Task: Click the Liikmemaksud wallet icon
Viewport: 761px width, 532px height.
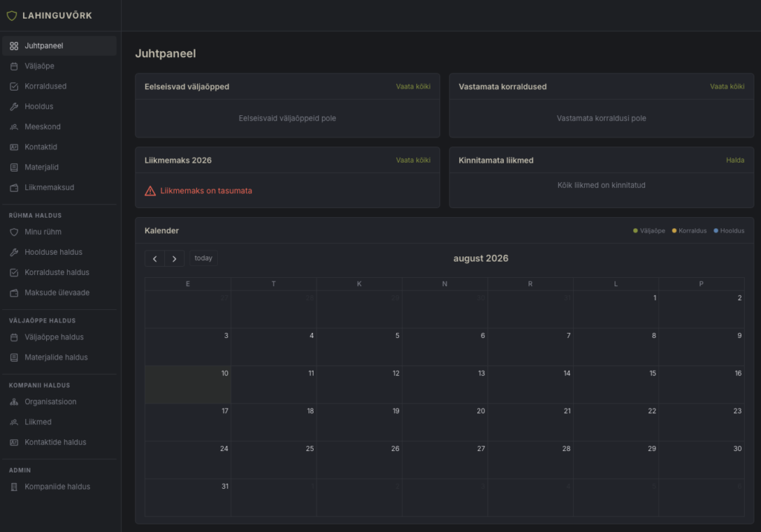Action: (14, 187)
